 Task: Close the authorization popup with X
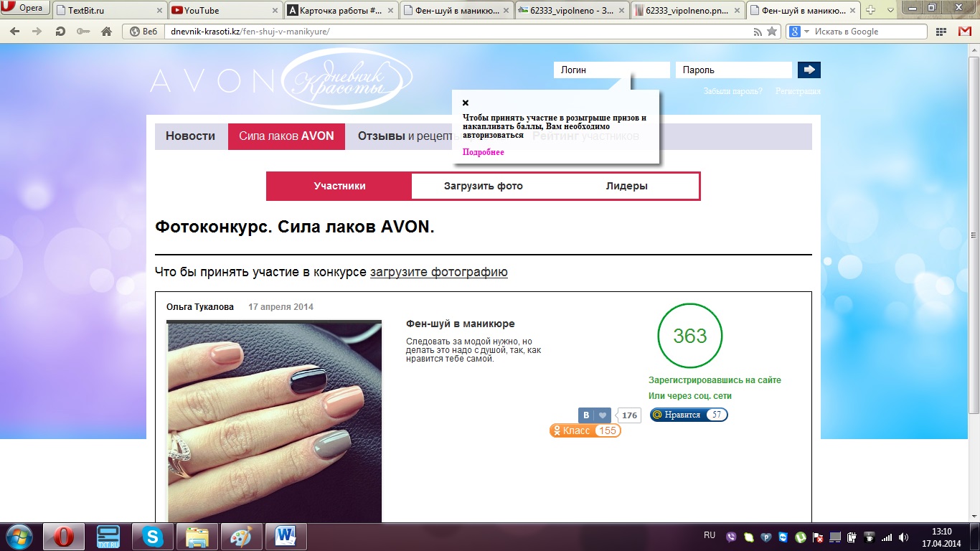[x=466, y=103]
